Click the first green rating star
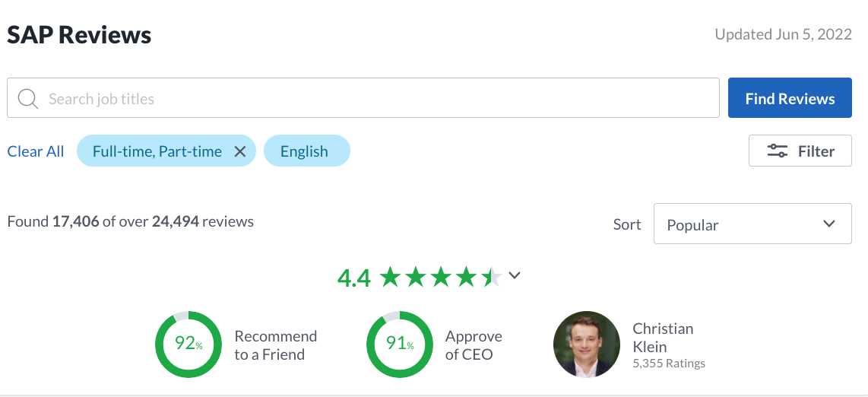This screenshot has width=868, height=397. point(390,277)
